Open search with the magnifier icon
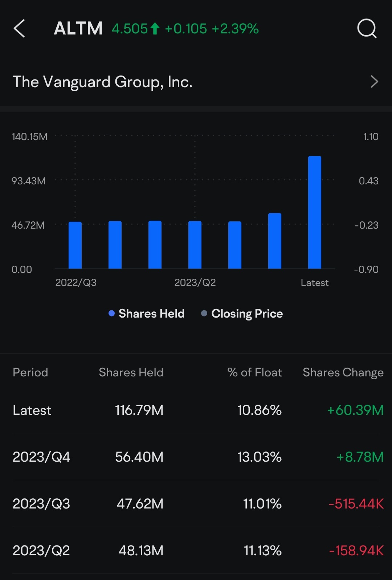 pos(367,28)
